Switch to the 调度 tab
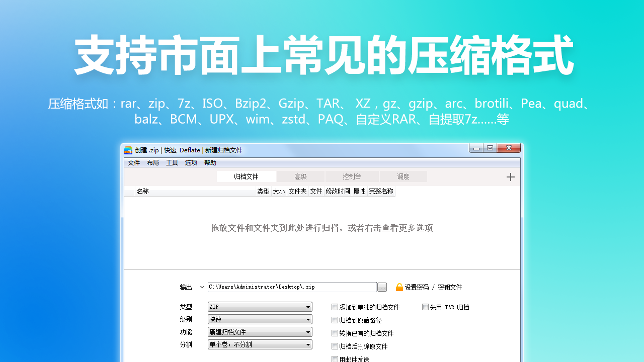This screenshot has width=644, height=362. 404,176
